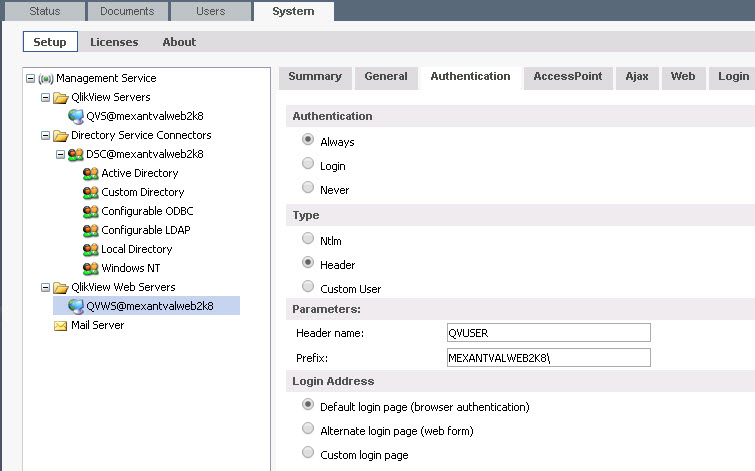The width and height of the screenshot is (755, 471).
Task: Click the Mail Server envelope icon
Action: pos(61,326)
